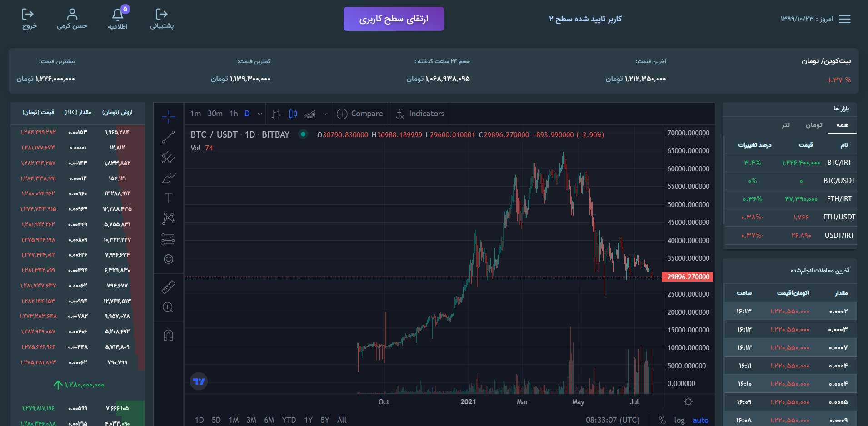Screen dimensions: 868x426
Task: Toggle auto scale
Action: click(x=700, y=420)
